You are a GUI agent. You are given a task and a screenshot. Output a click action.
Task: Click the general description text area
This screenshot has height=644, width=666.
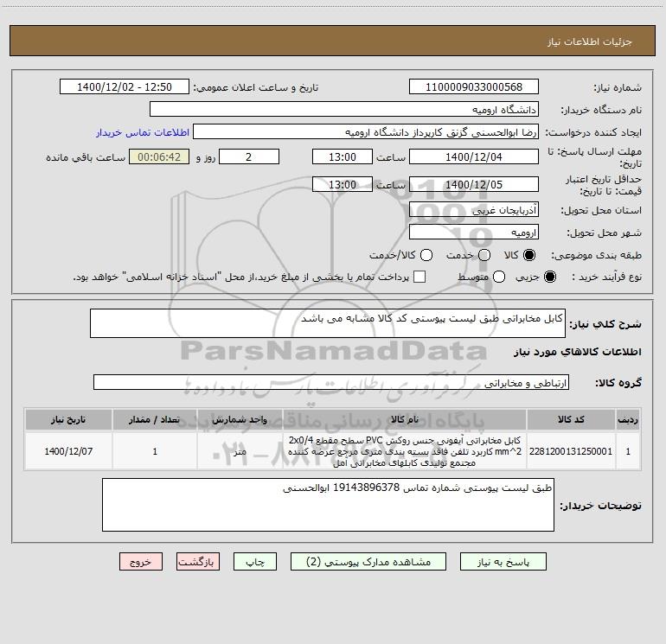point(328,323)
